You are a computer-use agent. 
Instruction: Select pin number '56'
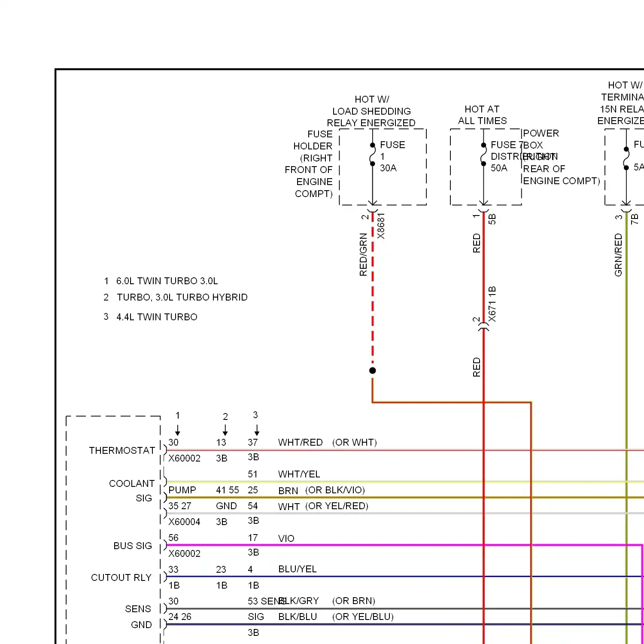tap(173, 538)
